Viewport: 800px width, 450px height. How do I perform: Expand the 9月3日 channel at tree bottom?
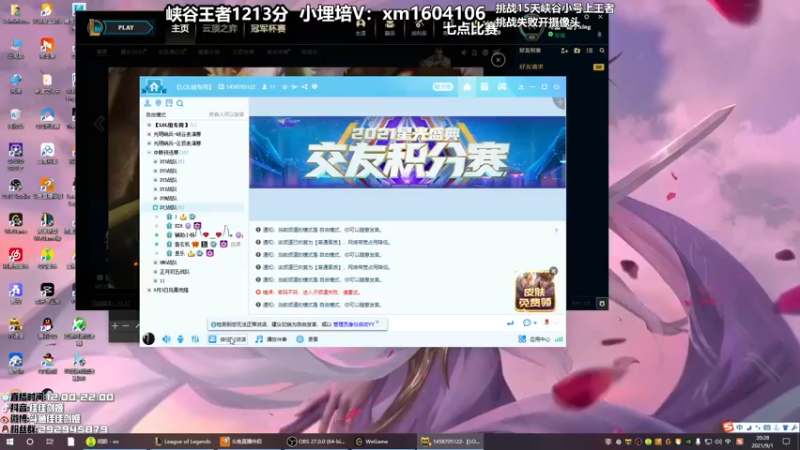click(x=149, y=290)
